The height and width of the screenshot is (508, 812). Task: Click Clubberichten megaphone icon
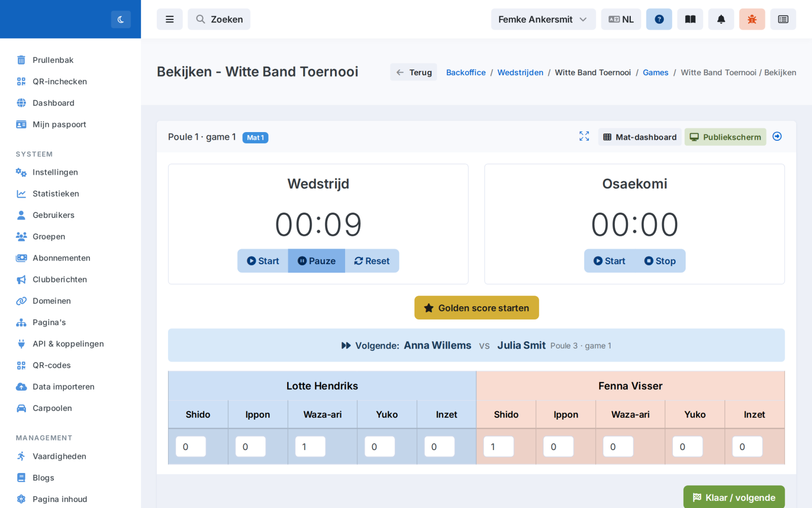pos(21,279)
